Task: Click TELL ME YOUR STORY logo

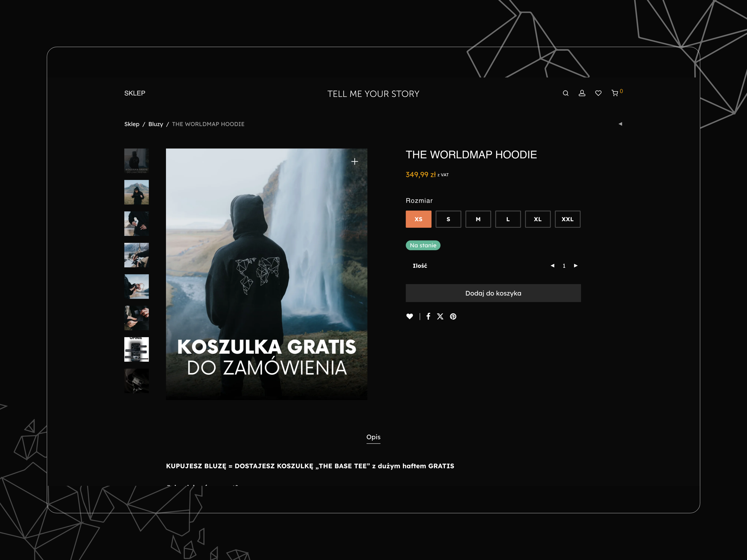Action: click(x=373, y=94)
